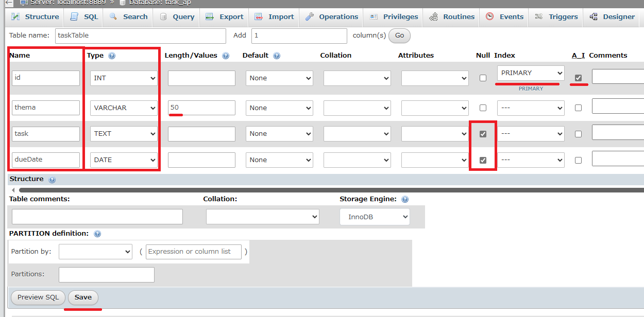This screenshot has height=317, width=644.
Task: Click the clock icon for Events
Action: (x=489, y=16)
